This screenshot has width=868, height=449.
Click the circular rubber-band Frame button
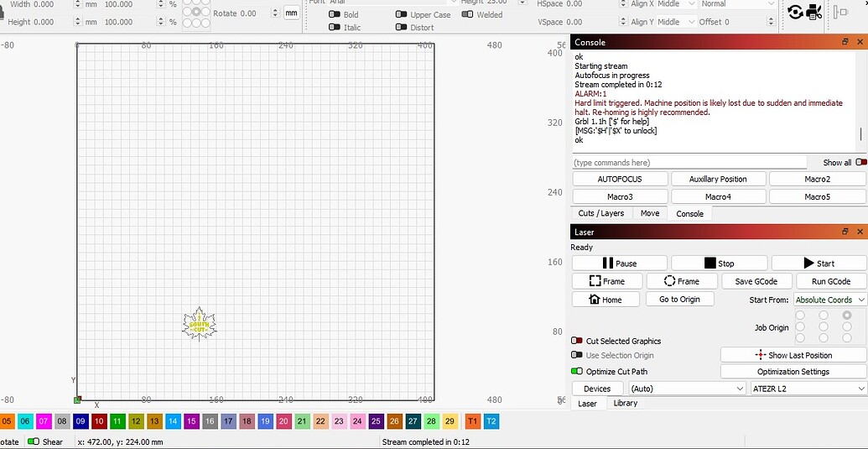(682, 281)
